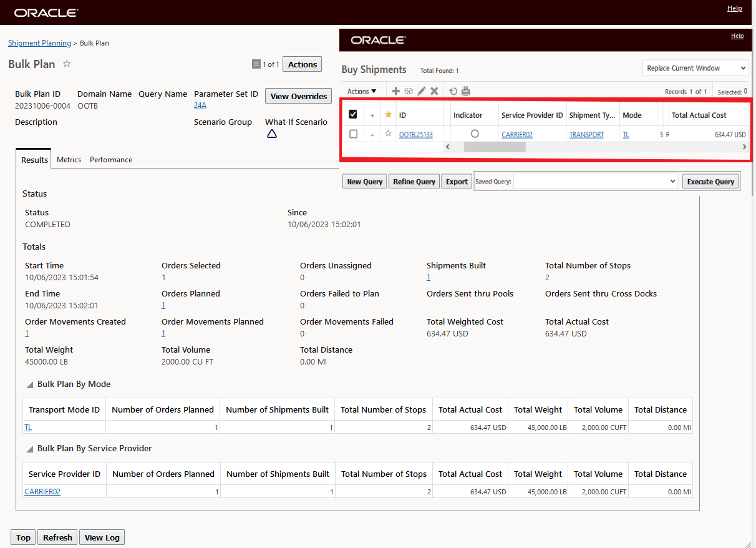Screen dimensions: 756x548
Task: Select the indicator circle for shipment OOTB.25133
Action: point(475,134)
